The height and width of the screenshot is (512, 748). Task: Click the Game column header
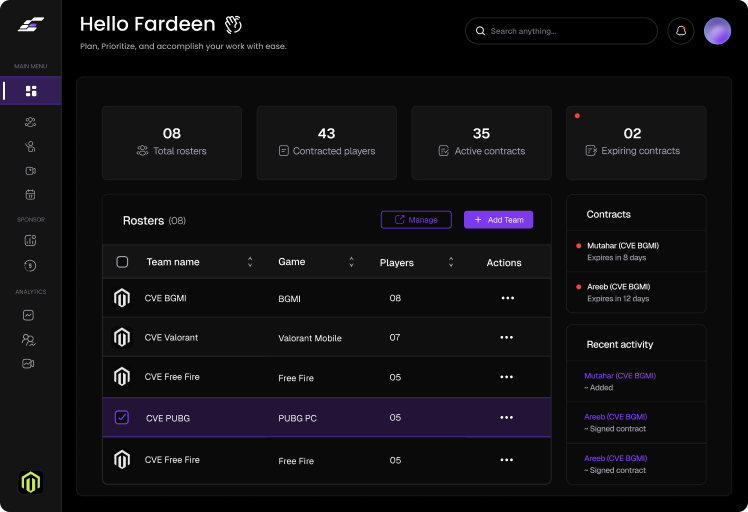pos(291,261)
